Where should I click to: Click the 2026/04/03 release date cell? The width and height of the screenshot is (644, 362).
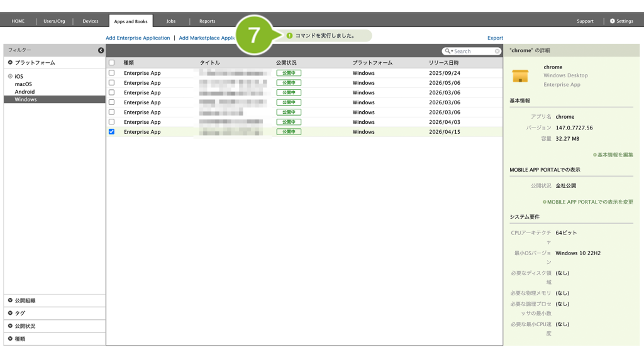tap(445, 122)
